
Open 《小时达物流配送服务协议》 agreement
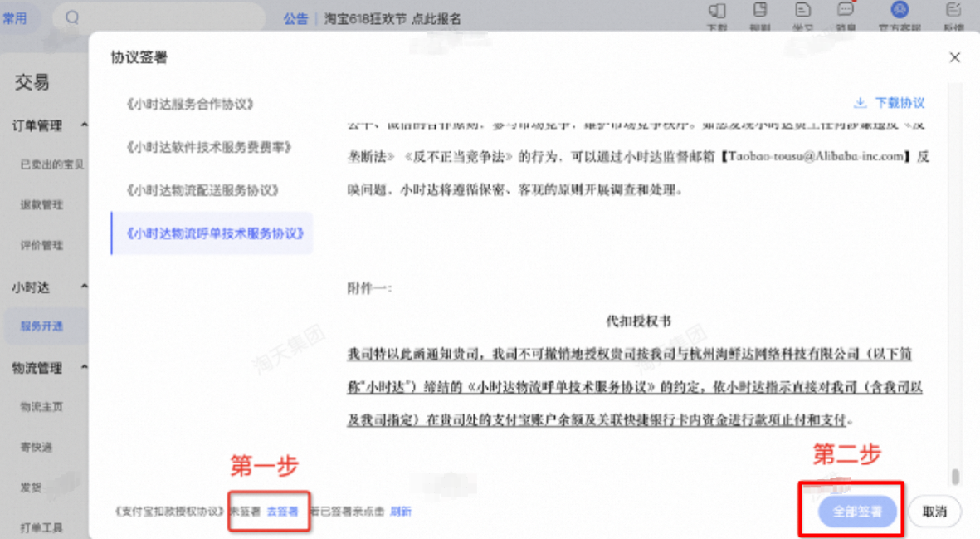pyautogui.click(x=202, y=190)
